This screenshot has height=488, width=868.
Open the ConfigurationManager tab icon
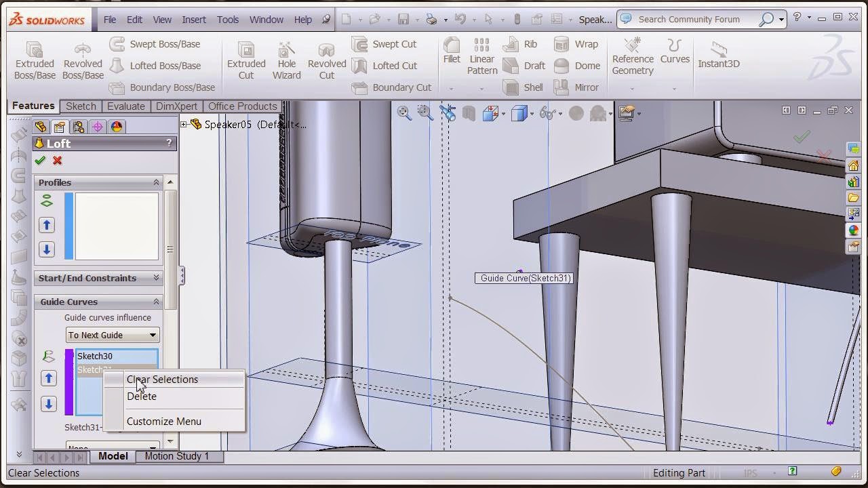[x=79, y=127]
